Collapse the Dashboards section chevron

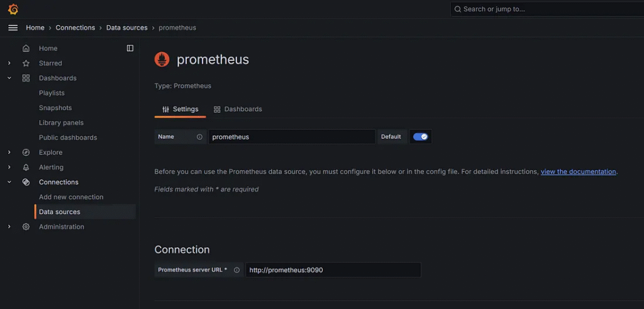[x=9, y=78]
